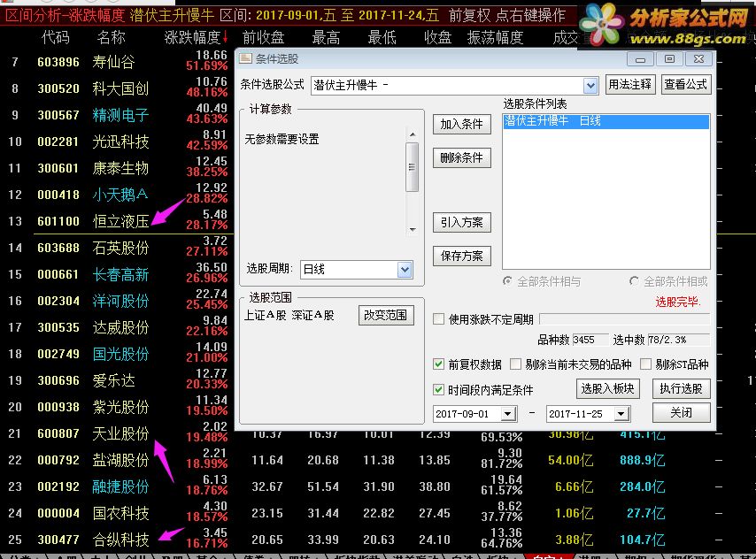Select stock row 爱乐达
The image size is (756, 559).
coord(114,380)
